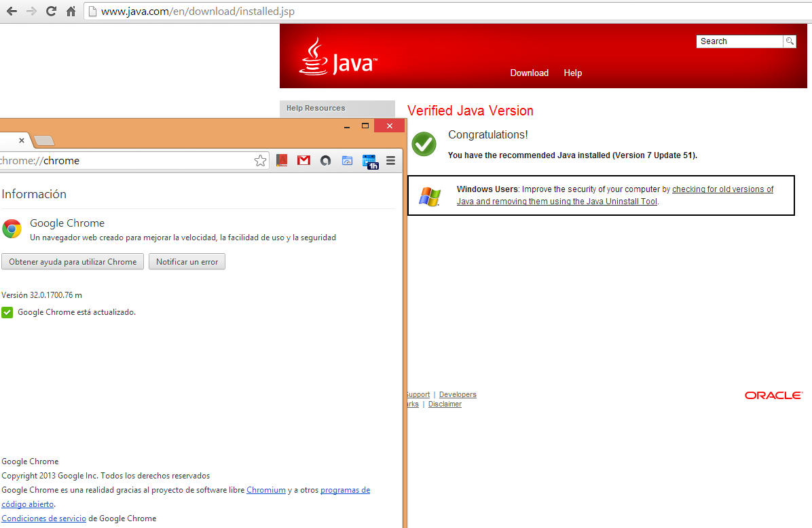Click the Windows flag icon in the notice box
This screenshot has height=528, width=812.
(x=429, y=196)
